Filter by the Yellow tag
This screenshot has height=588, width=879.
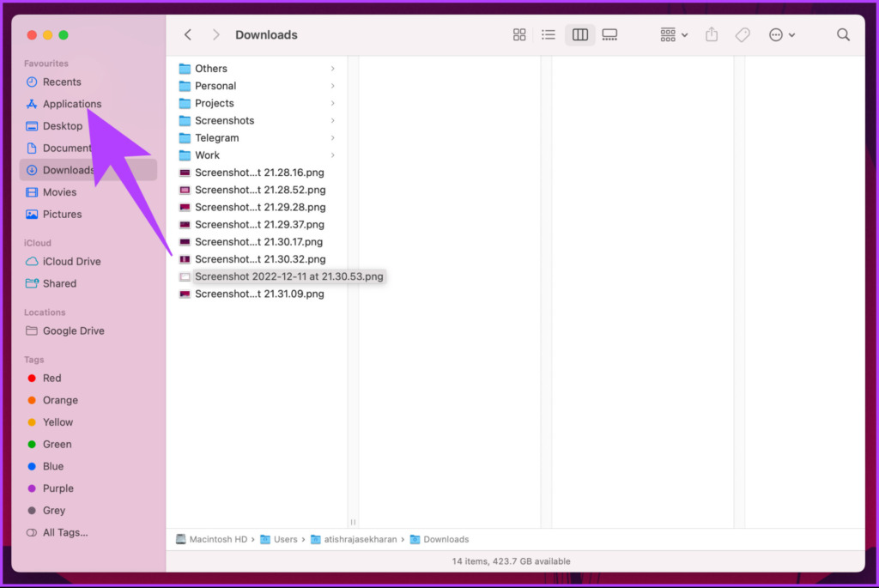pyautogui.click(x=88, y=422)
